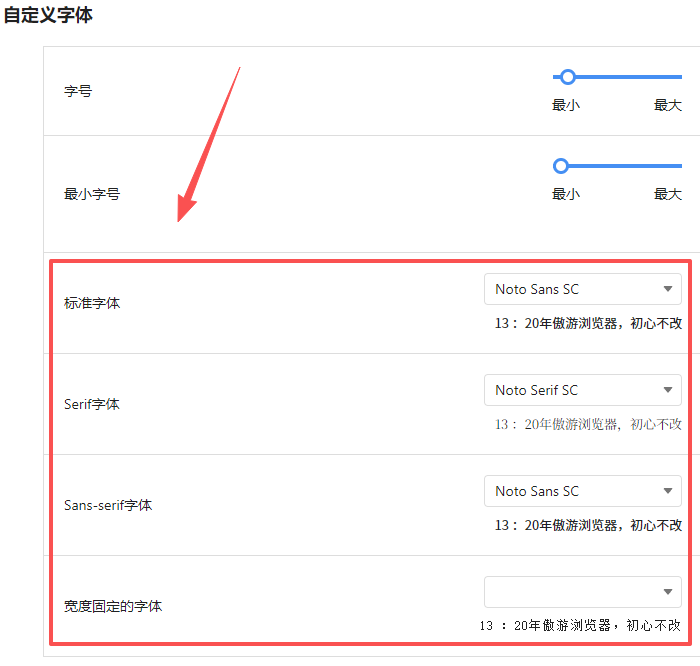The image size is (700, 666).
Task: Click the 最小字号 minimum font size slider handle
Action: tap(561, 166)
